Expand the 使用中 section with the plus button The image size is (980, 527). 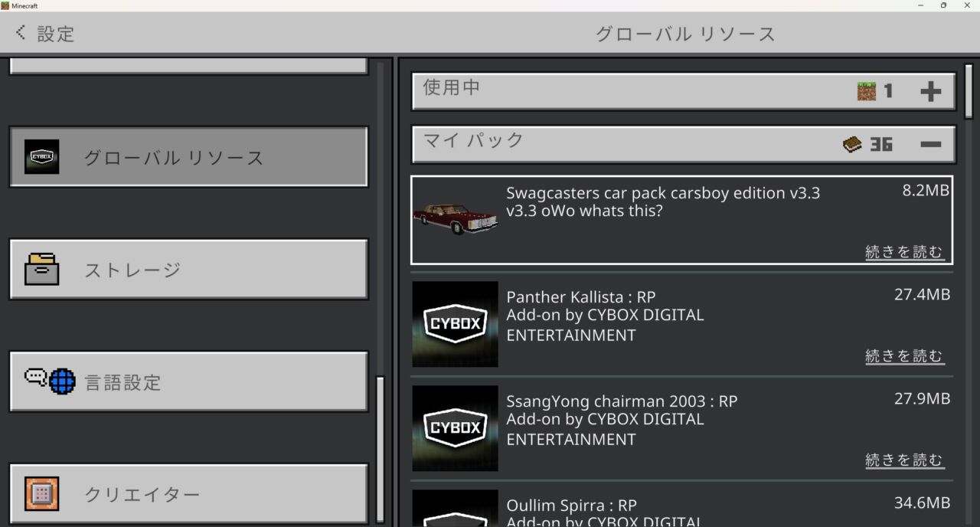tap(932, 90)
